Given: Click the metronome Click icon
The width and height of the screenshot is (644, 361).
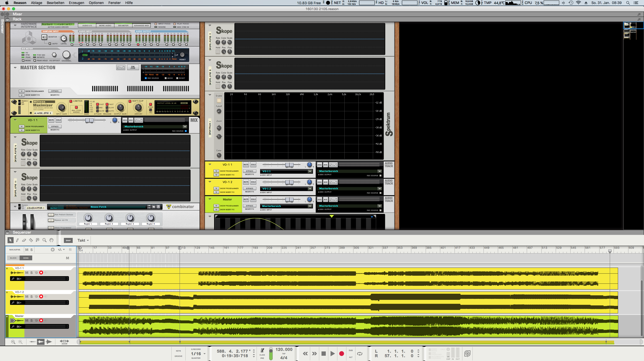Looking at the screenshot, I should point(262,350).
